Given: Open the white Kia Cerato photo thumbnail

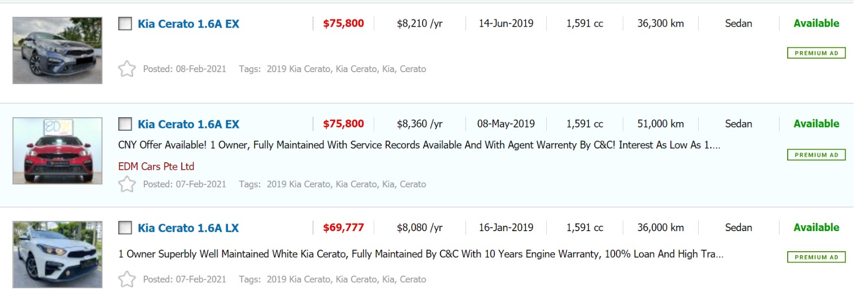Looking at the screenshot, I should [x=58, y=254].
